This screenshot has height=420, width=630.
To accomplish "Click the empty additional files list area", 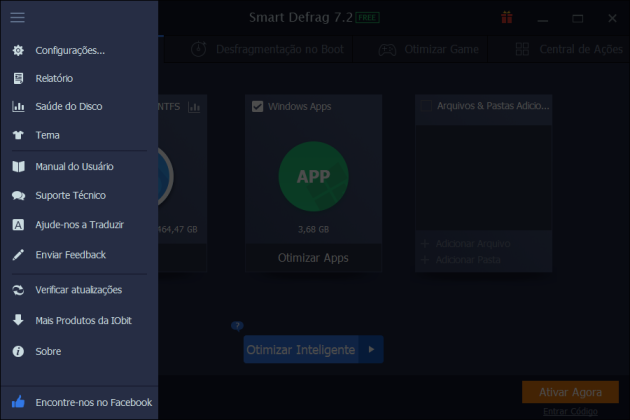I will pyautogui.click(x=483, y=177).
